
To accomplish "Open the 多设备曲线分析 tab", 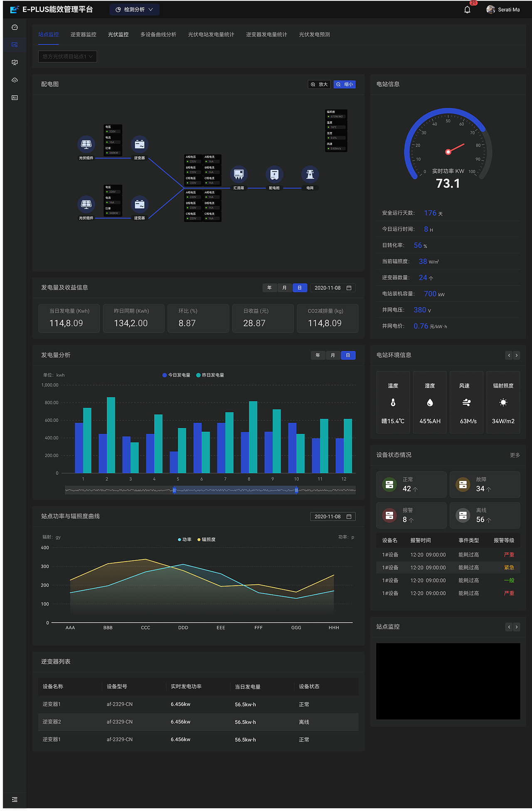I will coord(158,34).
